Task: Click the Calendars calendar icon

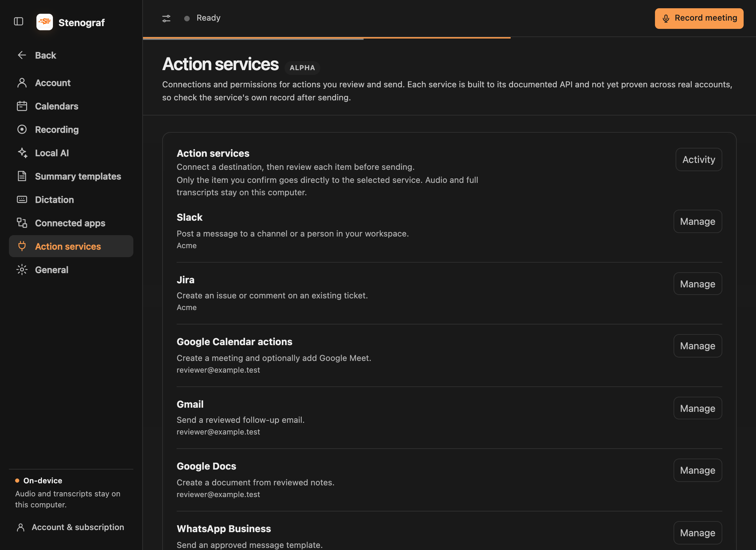Action: 22,106
